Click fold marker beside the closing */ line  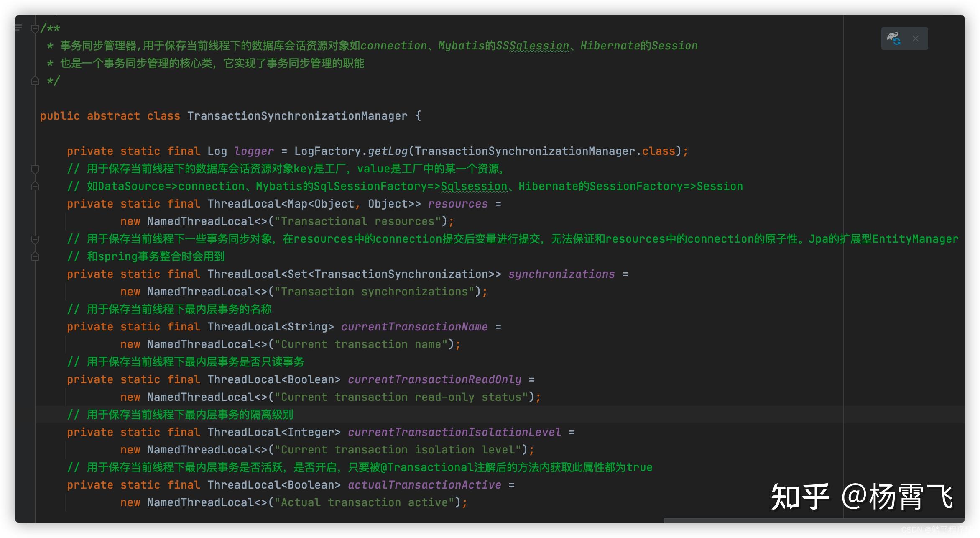[x=35, y=81]
